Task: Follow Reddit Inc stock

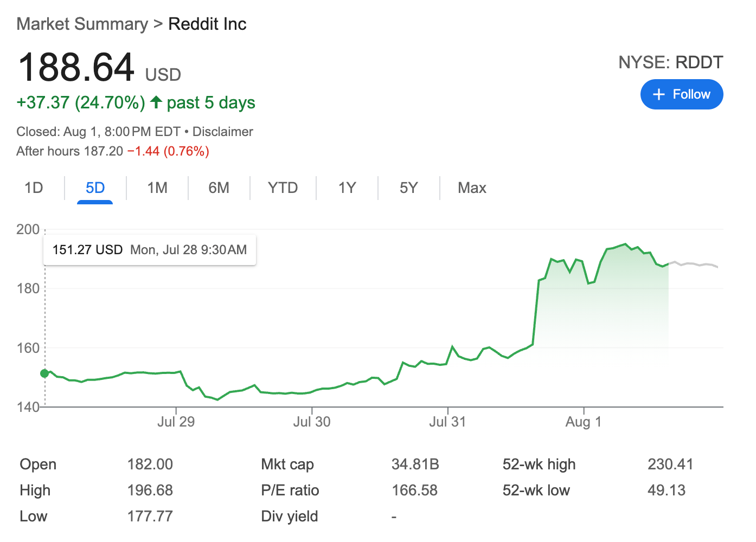Action: (682, 94)
